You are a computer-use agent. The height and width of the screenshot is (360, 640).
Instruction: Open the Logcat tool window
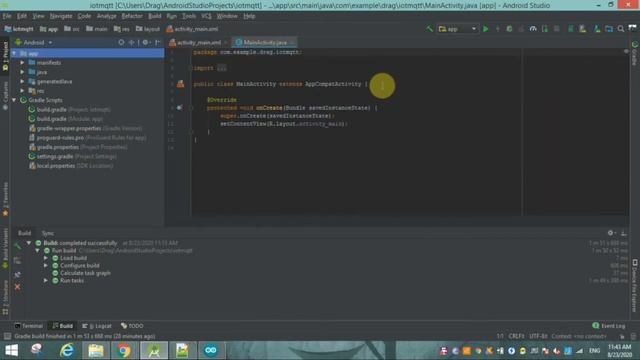click(x=97, y=326)
